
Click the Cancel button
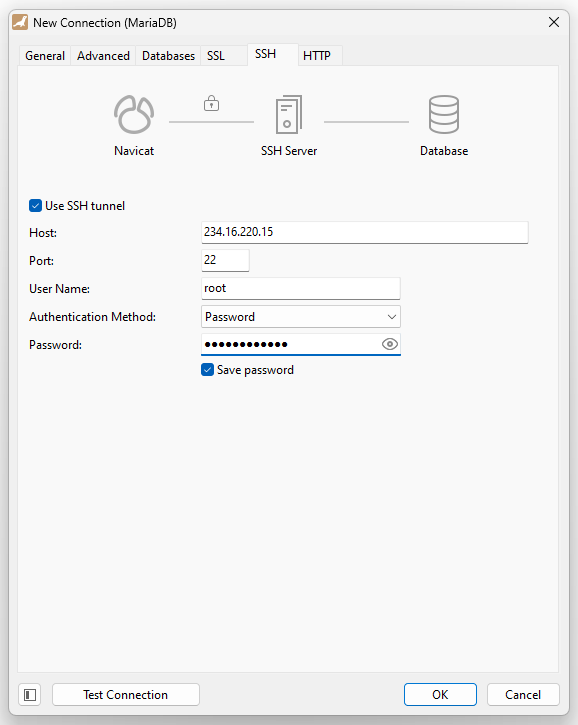[x=523, y=694]
